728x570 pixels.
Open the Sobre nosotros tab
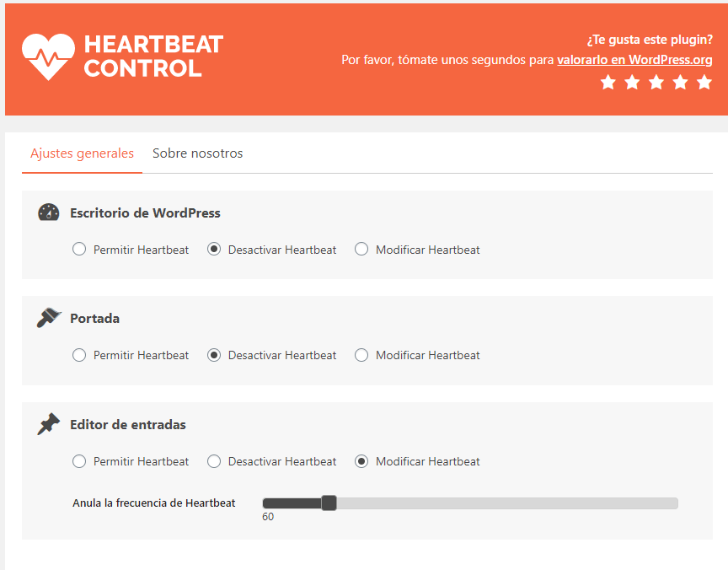click(198, 153)
